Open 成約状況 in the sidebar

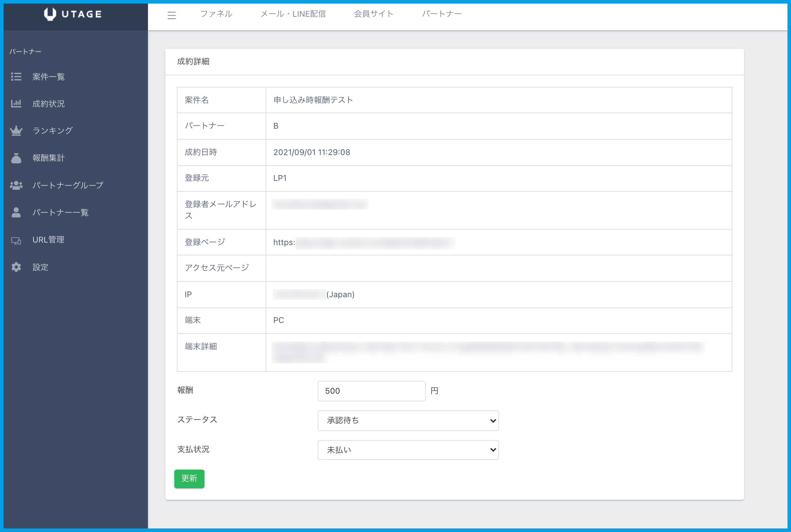pos(49,104)
